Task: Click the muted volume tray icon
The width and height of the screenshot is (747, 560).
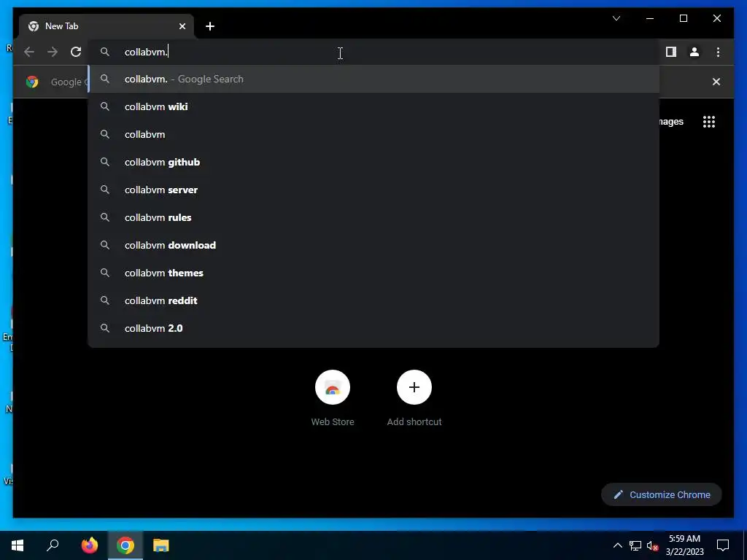Action: point(652,545)
